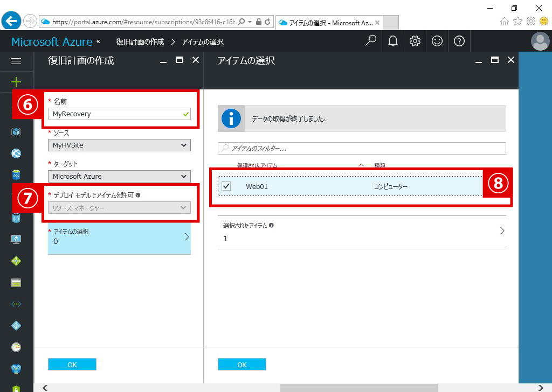The height and width of the screenshot is (392, 552).
Task: Click the info icon beside 選択されたアイテム
Action: [x=271, y=226]
